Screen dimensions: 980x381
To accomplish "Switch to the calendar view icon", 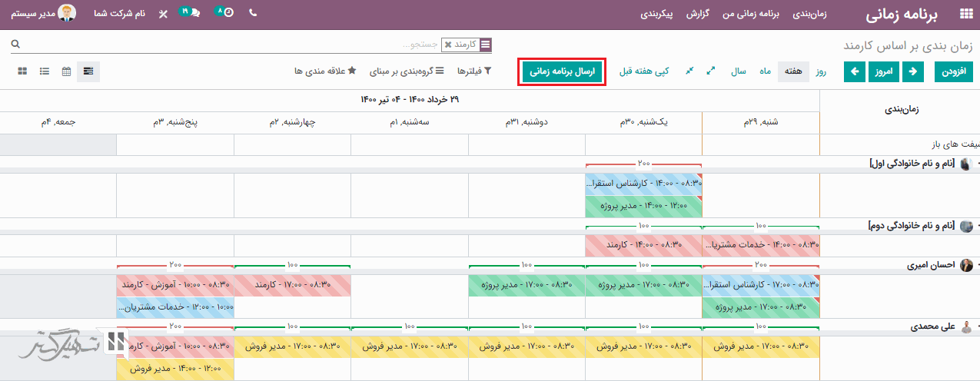I will pyautogui.click(x=67, y=71).
